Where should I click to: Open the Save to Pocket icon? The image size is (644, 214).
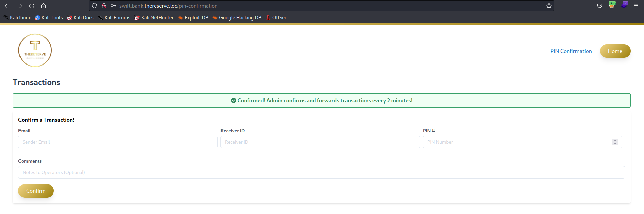[x=600, y=6]
